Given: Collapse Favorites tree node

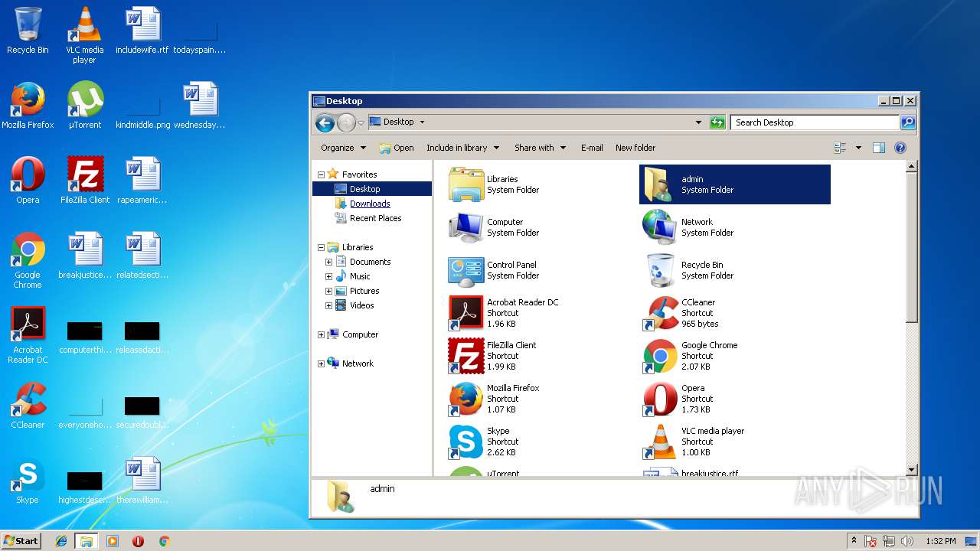Looking at the screenshot, I should [x=321, y=174].
